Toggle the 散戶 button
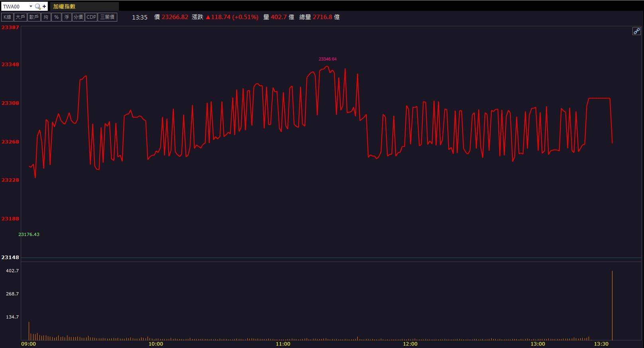 pos(34,17)
